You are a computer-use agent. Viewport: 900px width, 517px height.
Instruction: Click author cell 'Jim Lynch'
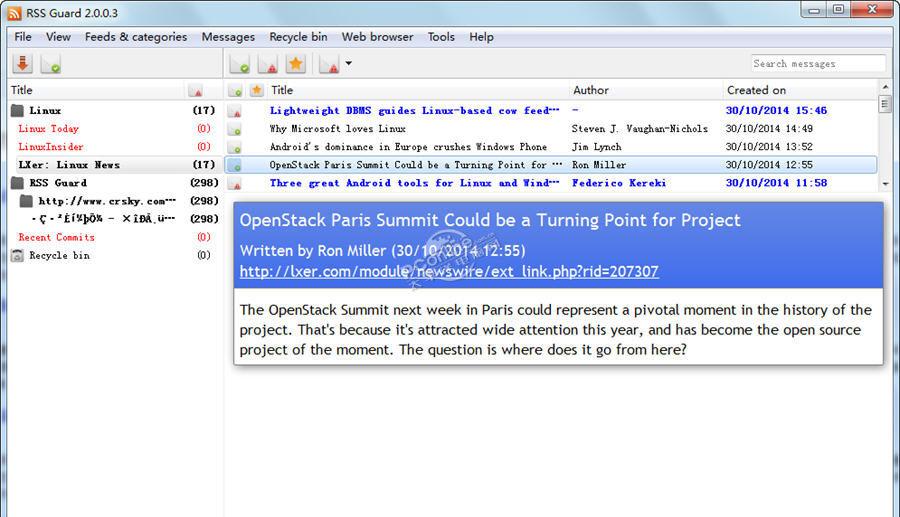click(x=596, y=147)
